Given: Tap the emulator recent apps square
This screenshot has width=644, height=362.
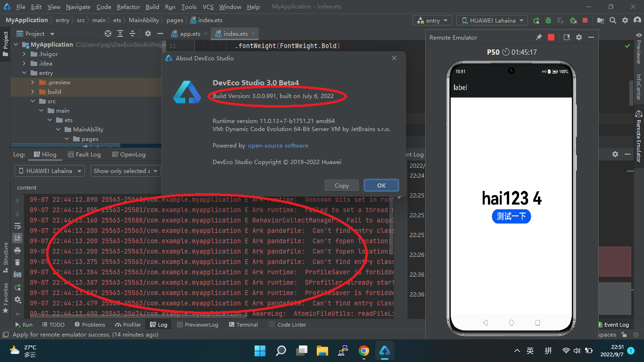Looking at the screenshot, I should [x=537, y=323].
